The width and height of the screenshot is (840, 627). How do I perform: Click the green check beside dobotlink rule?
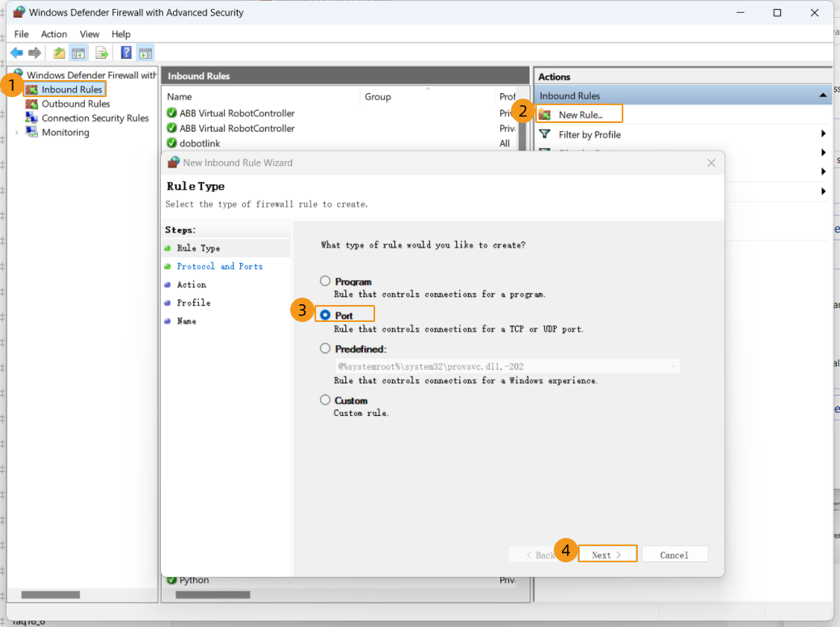pyautogui.click(x=171, y=143)
